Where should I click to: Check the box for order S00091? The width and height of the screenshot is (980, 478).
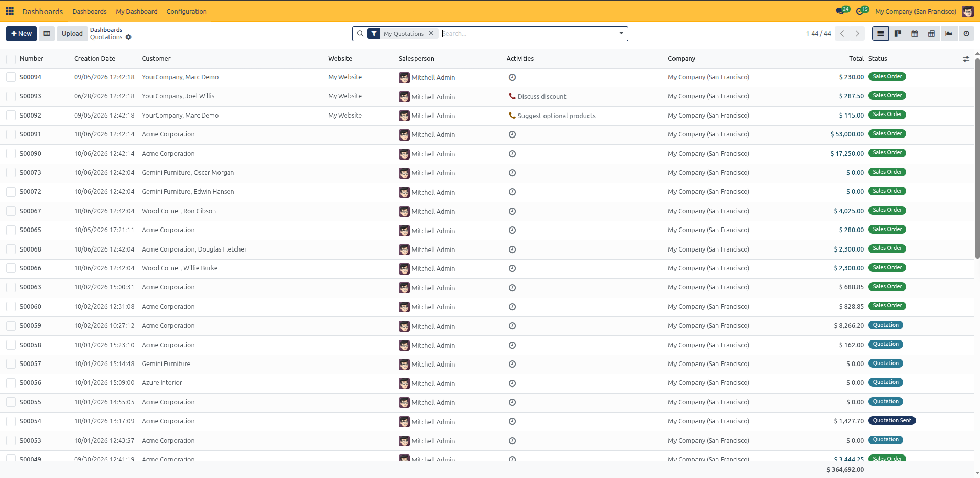(x=11, y=134)
